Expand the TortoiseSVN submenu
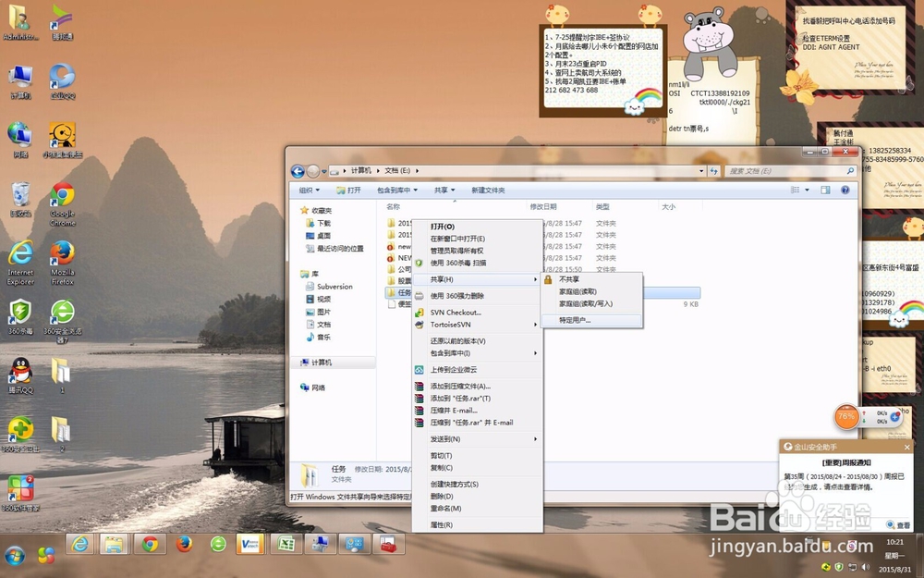The width and height of the screenshot is (924, 578). pos(477,325)
